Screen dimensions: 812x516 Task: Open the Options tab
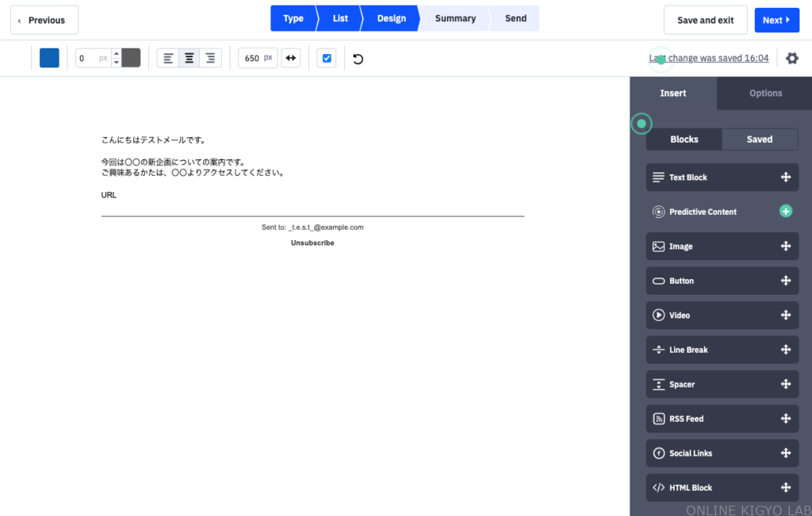click(x=765, y=94)
